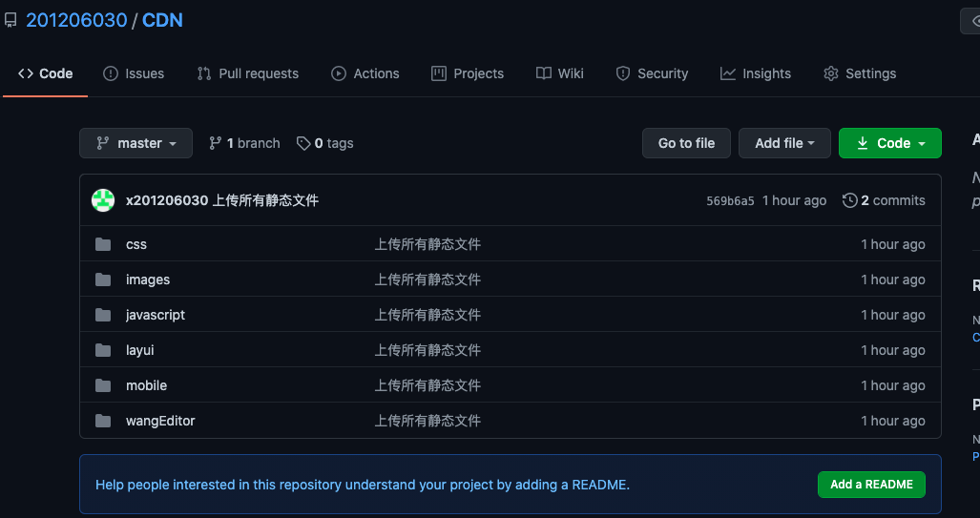This screenshot has height=518, width=980.
Task: Expand the Add file dropdown
Action: [784, 143]
